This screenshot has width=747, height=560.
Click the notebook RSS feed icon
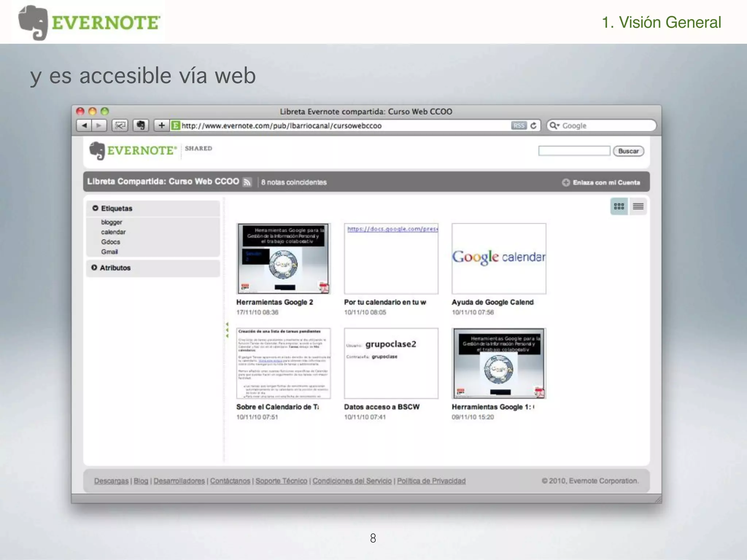(x=247, y=182)
